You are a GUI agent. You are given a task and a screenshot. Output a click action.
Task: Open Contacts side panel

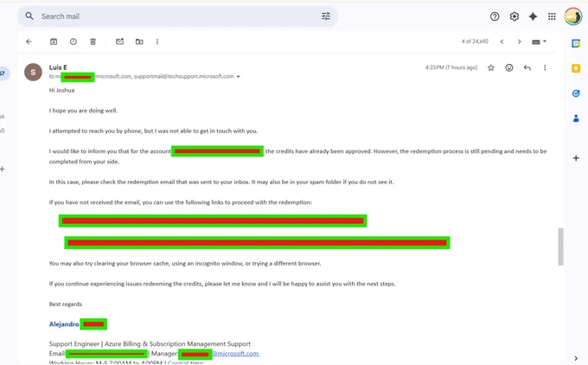click(576, 118)
